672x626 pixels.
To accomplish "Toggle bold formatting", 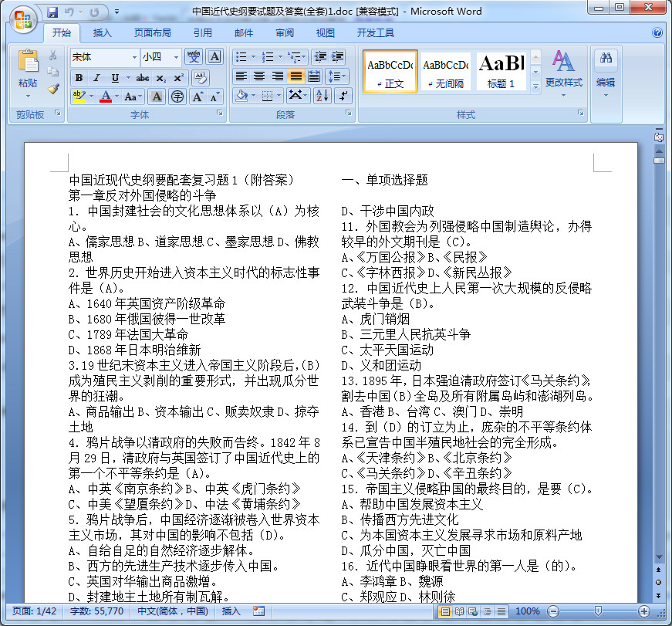I will coord(79,78).
